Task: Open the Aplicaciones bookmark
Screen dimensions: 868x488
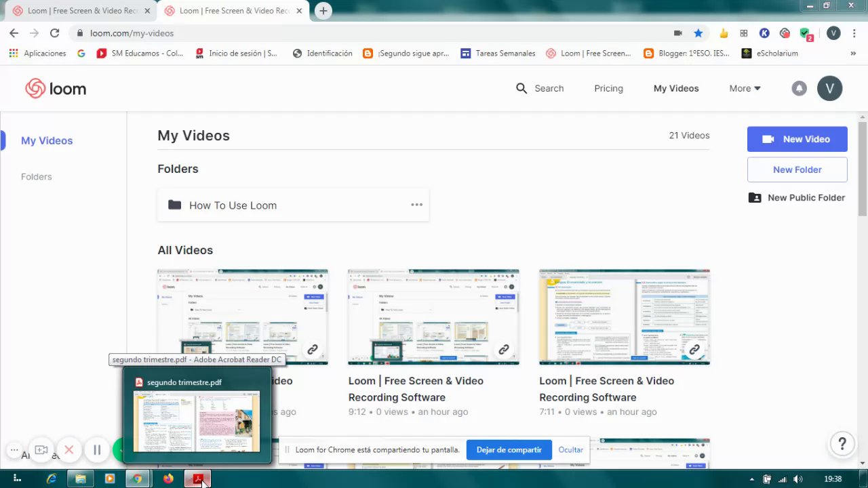Action: 37,53
